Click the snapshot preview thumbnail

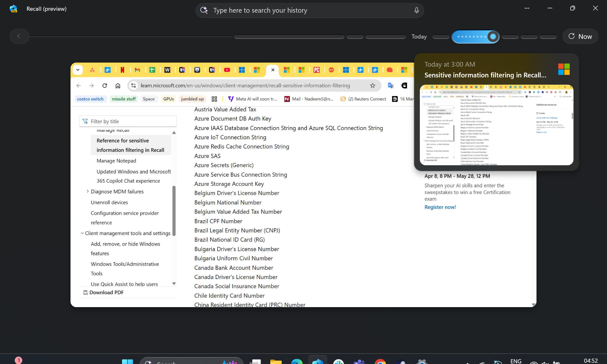(496, 125)
